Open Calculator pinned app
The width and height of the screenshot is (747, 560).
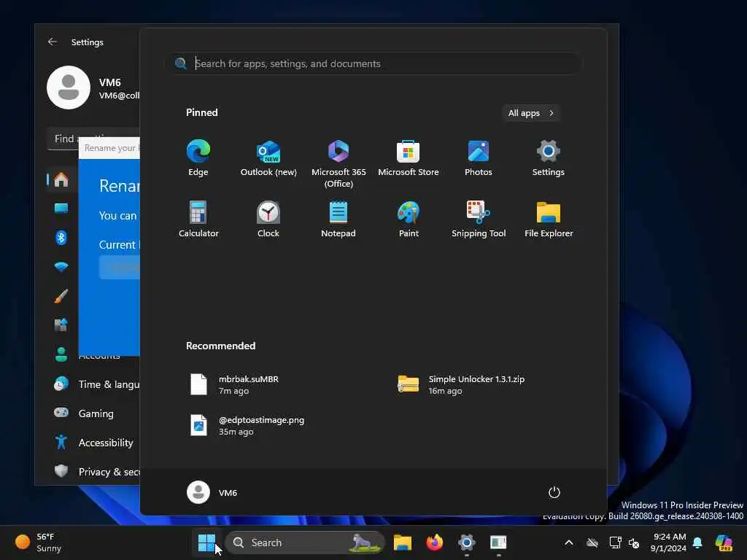pyautogui.click(x=198, y=219)
